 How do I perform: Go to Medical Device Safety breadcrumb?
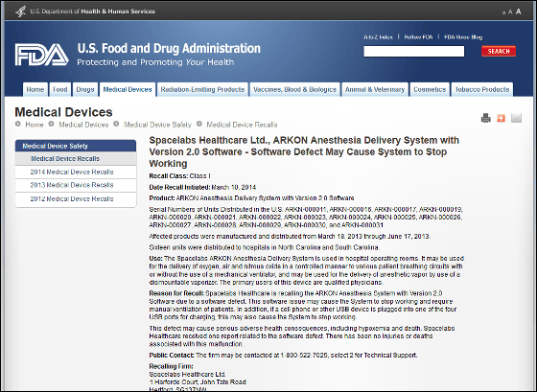pyautogui.click(x=157, y=125)
